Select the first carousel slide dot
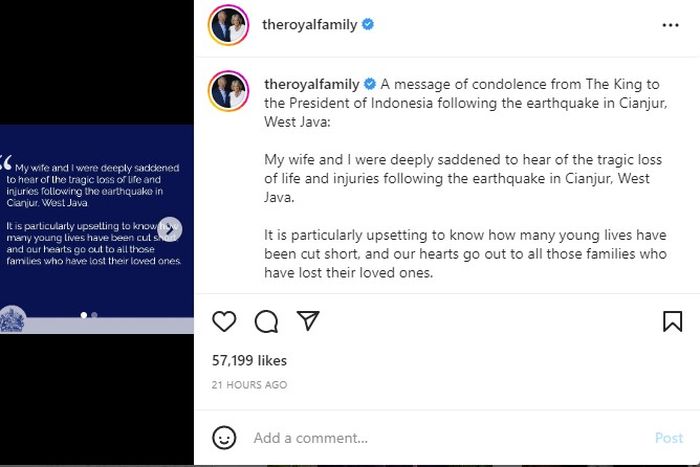 84,315
